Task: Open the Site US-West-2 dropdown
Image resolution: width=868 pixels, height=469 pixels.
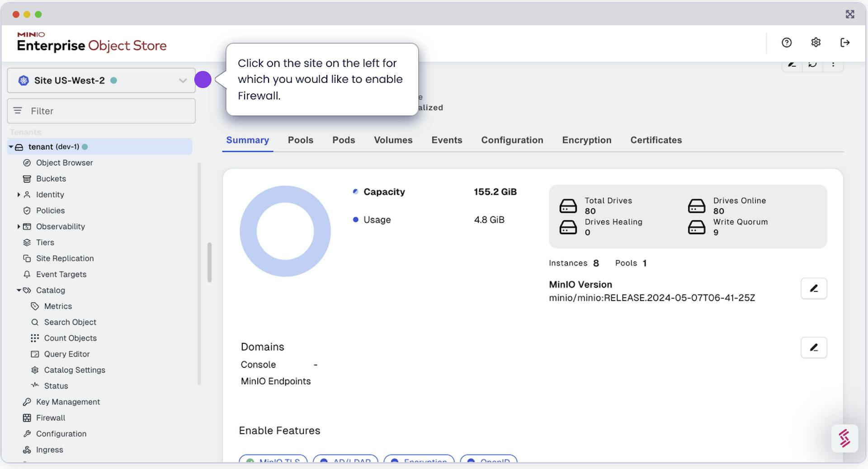Action: tap(101, 80)
